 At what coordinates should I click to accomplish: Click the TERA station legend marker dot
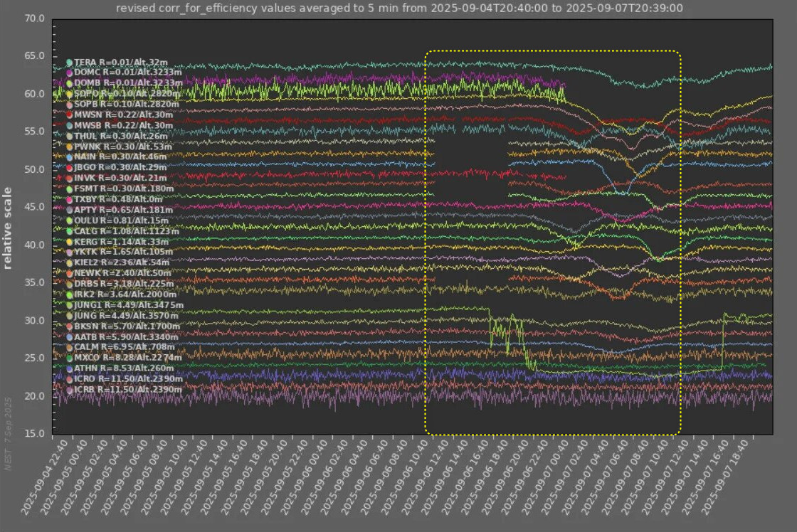coord(70,63)
